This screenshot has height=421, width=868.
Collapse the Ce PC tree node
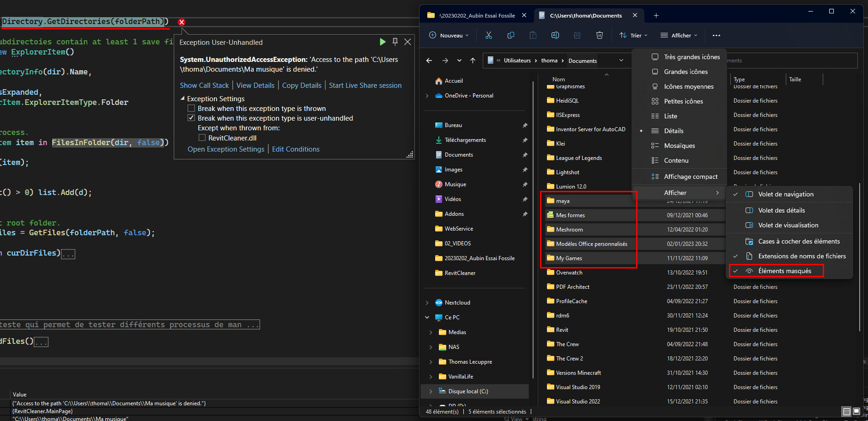[427, 317]
